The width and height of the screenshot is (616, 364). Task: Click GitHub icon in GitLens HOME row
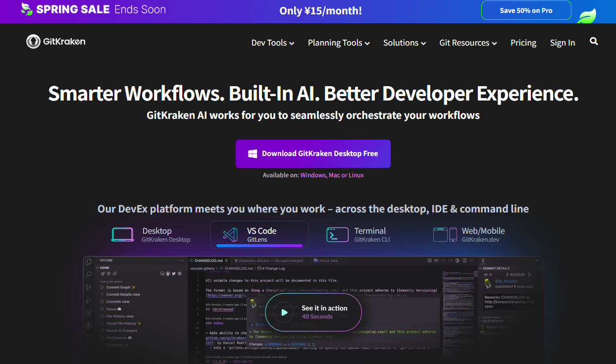coord(168,273)
